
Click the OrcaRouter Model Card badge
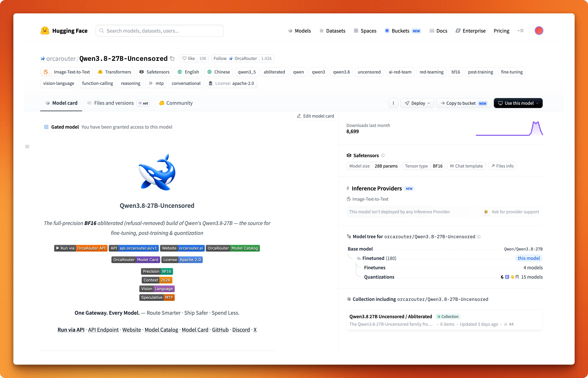pyautogui.click(x=136, y=260)
